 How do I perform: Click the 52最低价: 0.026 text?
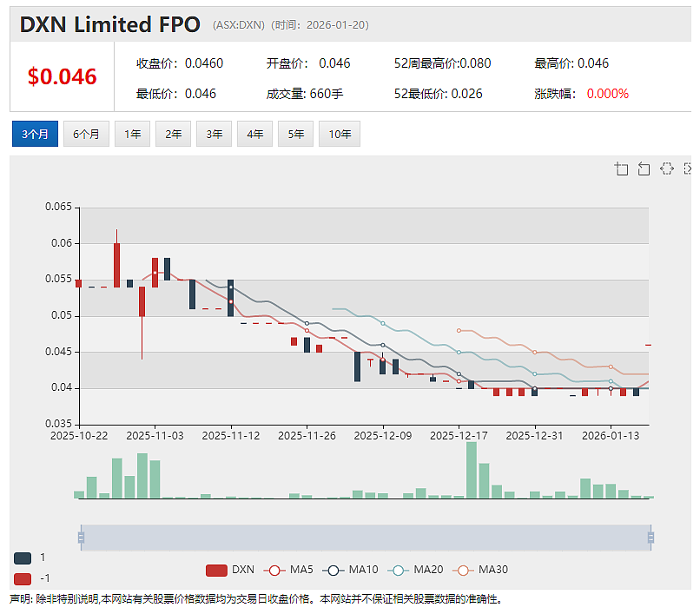tap(438, 94)
